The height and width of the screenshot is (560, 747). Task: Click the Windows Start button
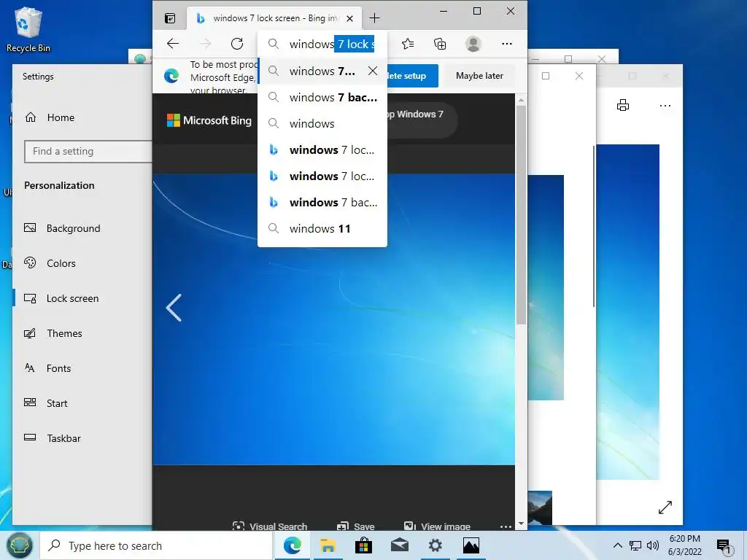click(19, 545)
